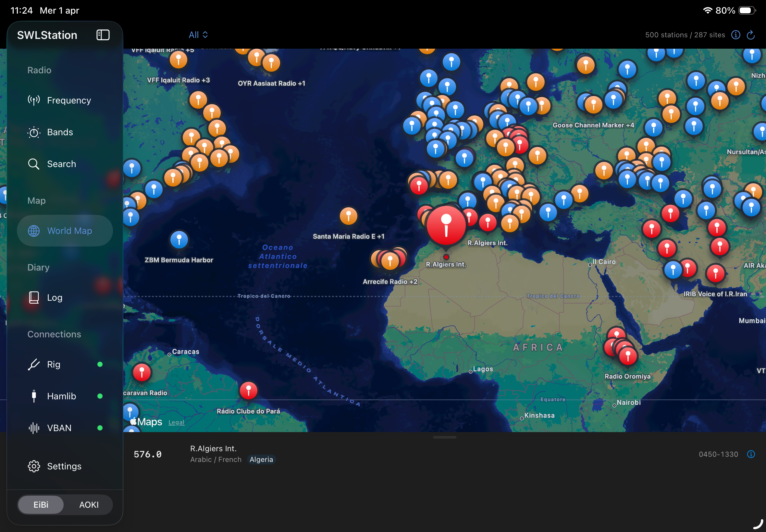Open the Search panel
766x532 pixels.
pos(61,164)
